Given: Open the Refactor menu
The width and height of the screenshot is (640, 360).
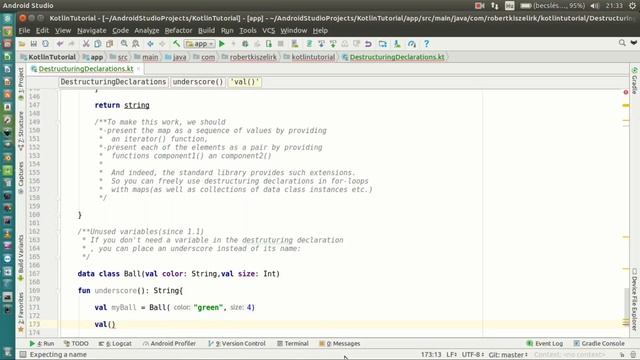Looking at the screenshot, I should click(x=178, y=31).
